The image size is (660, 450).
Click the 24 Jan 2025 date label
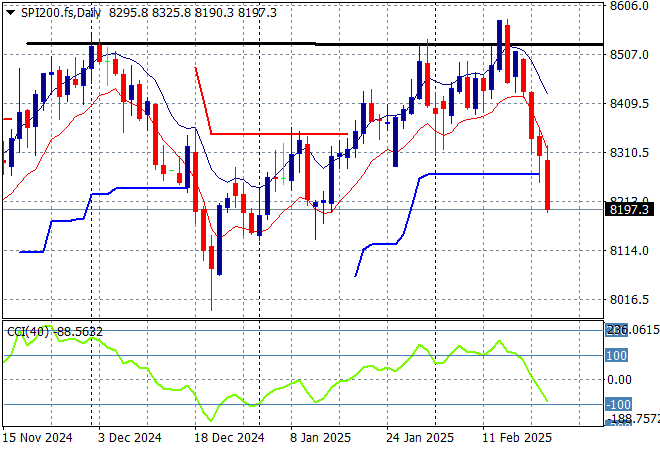tap(420, 438)
